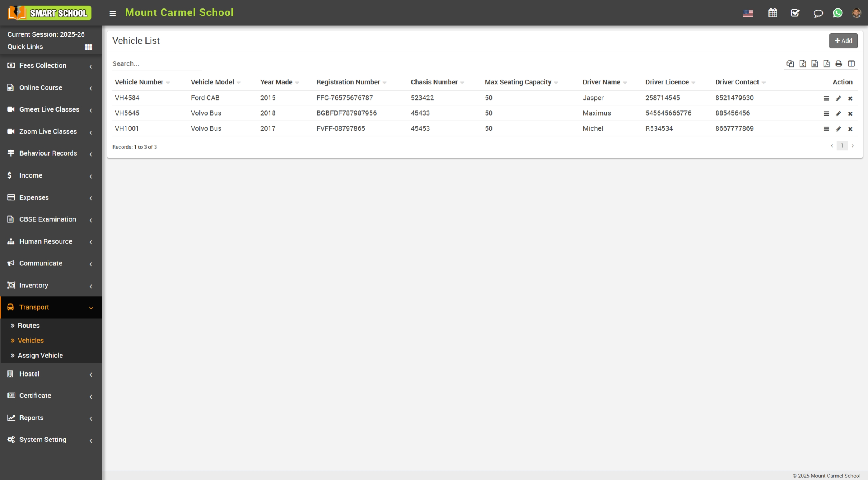Export vehicle list to CSV
The width and height of the screenshot is (868, 480).
click(815, 63)
